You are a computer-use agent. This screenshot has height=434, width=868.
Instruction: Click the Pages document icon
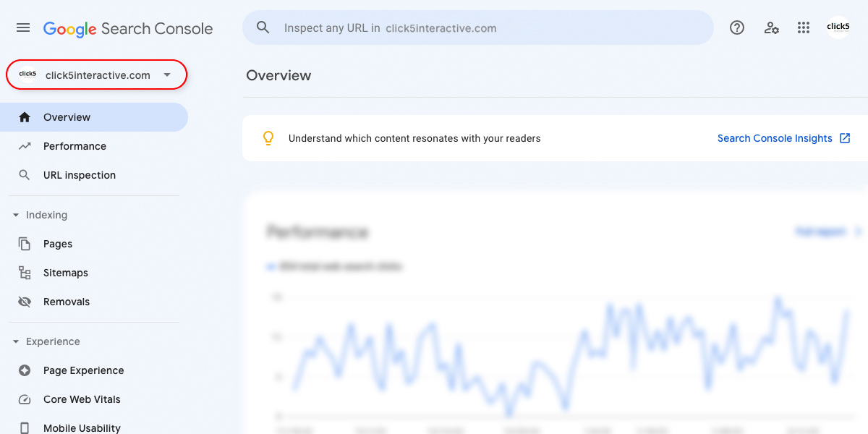click(25, 244)
